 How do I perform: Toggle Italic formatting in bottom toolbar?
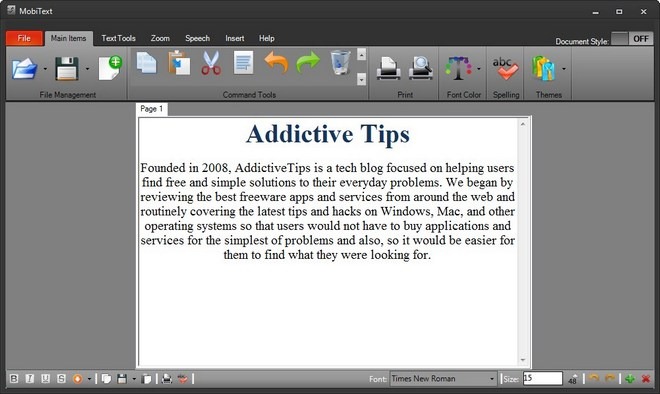tap(29, 378)
